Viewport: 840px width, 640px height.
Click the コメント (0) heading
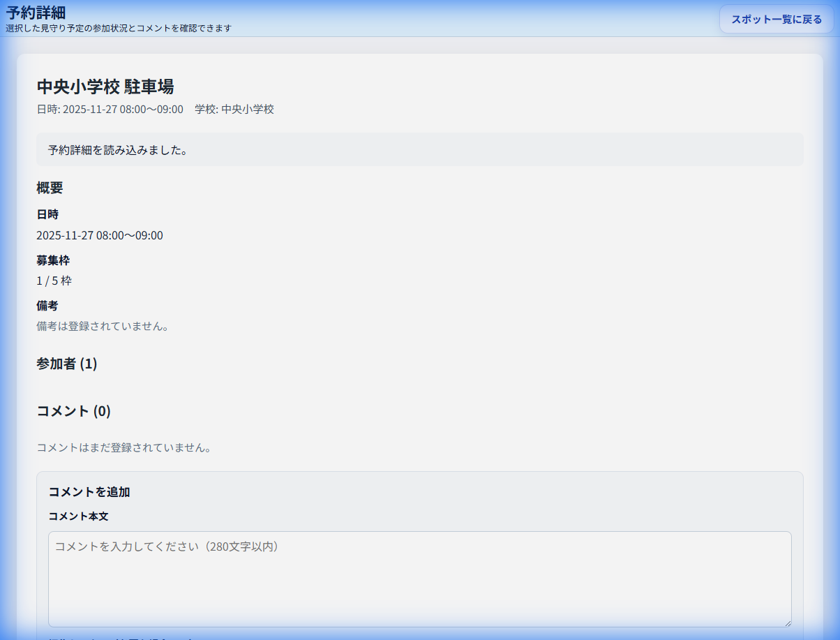tap(73, 411)
